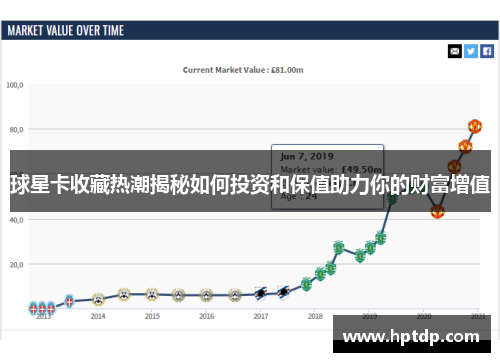
Task: Click the '20,0' y-axis label
Action: [16, 265]
